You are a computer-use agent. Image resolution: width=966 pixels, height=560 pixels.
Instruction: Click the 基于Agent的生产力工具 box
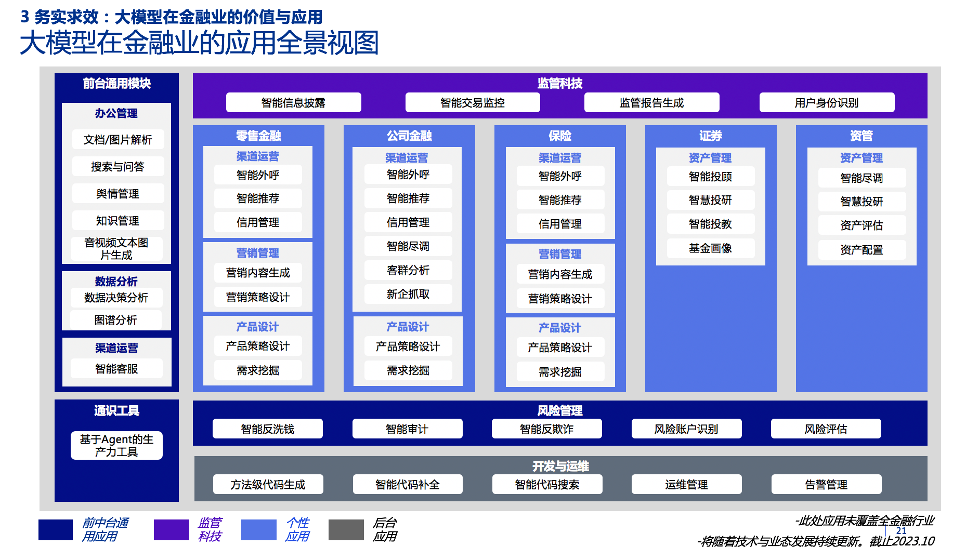click(x=116, y=445)
